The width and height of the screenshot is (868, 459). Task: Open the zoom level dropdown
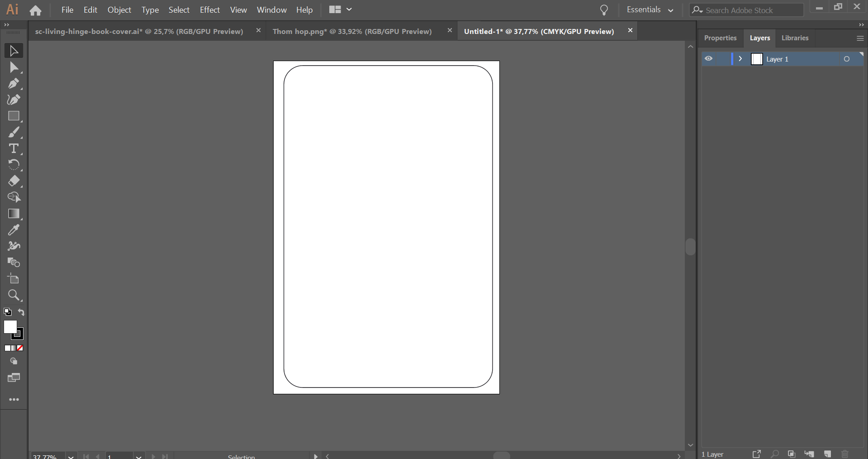tap(71, 456)
